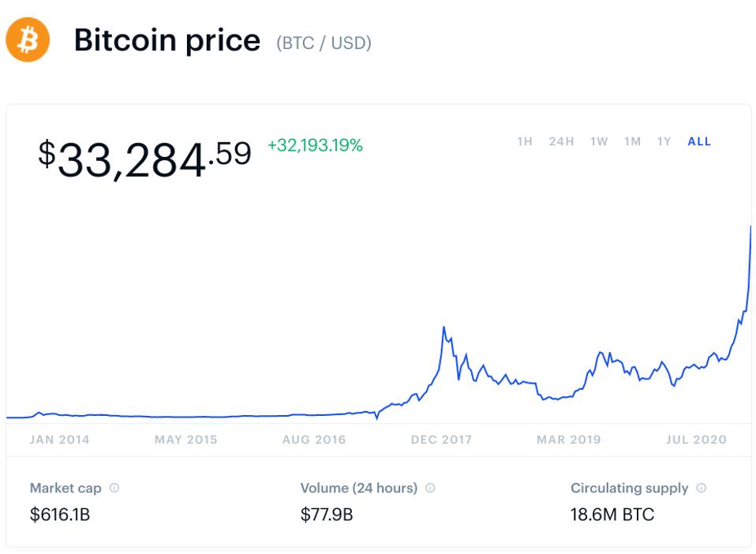Switch chart to the 1H range
Image resolution: width=756 pixels, height=554 pixels.
click(525, 142)
